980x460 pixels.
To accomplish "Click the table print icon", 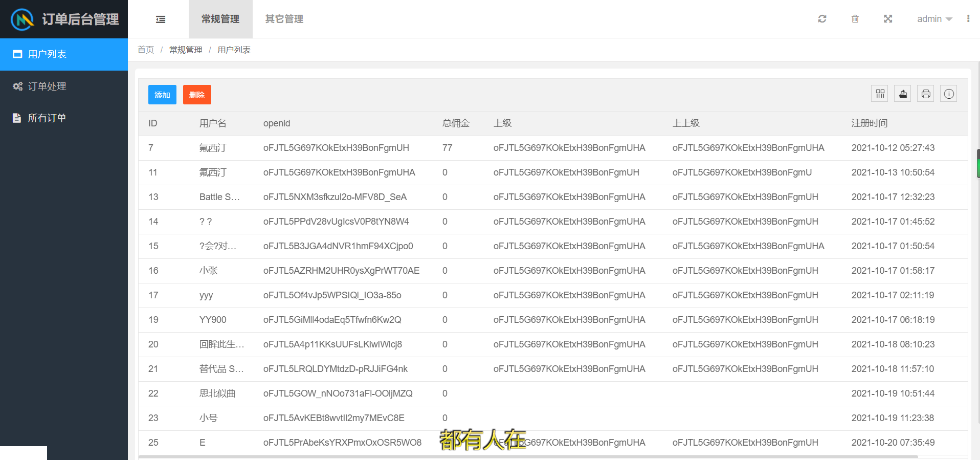I will pyautogui.click(x=926, y=94).
